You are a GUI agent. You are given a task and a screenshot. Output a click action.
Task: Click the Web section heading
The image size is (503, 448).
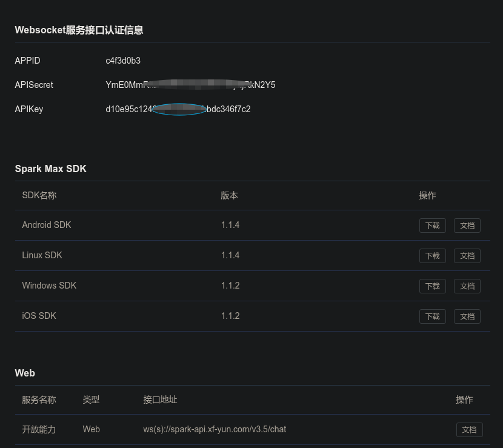(x=25, y=373)
